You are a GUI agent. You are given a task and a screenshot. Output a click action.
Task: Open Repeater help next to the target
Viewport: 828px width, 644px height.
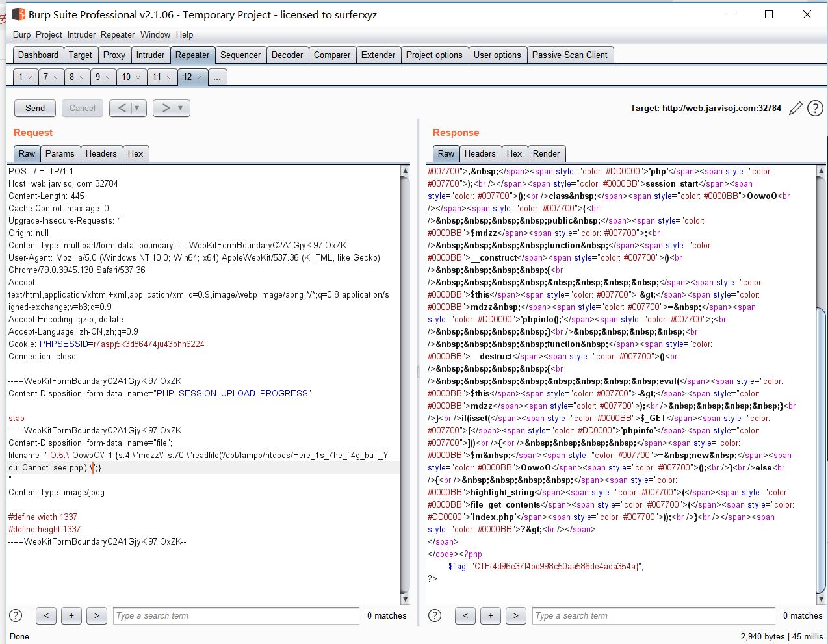815,109
